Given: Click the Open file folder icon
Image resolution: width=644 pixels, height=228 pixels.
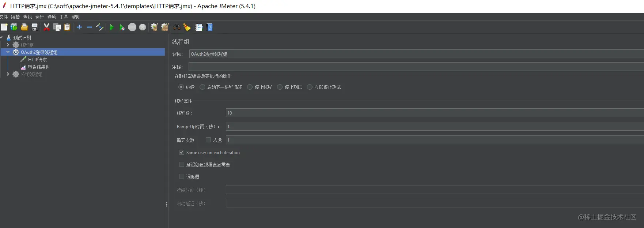Looking at the screenshot, I should click(24, 27).
